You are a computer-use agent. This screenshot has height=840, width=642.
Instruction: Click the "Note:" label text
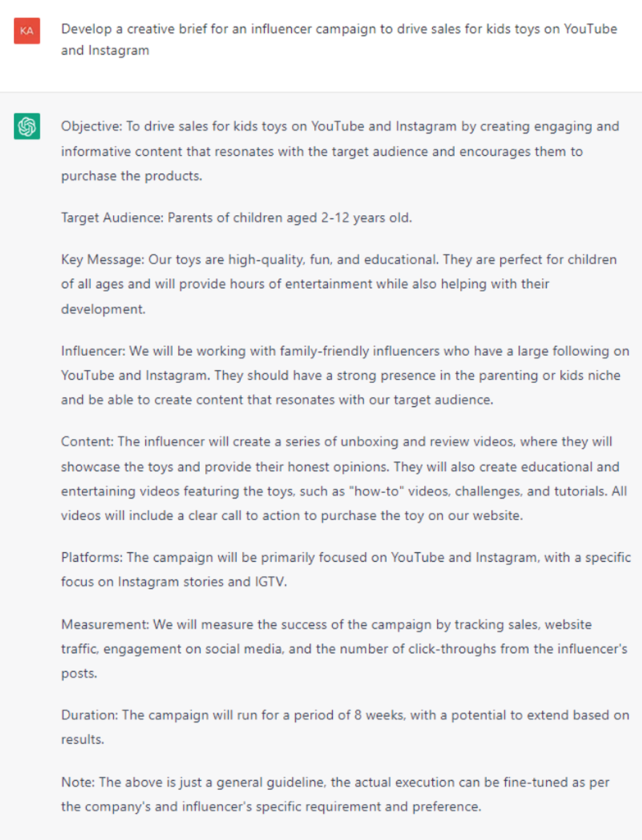pos(78,781)
